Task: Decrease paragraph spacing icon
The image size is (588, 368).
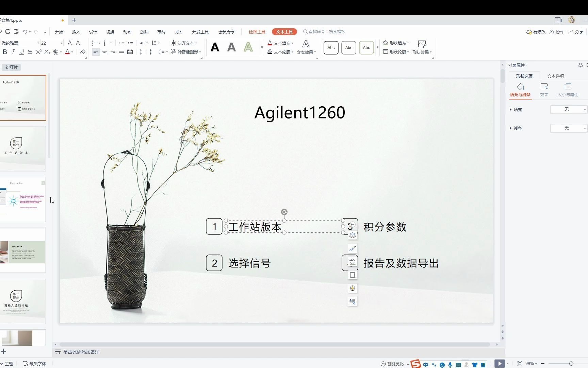Action: (152, 52)
